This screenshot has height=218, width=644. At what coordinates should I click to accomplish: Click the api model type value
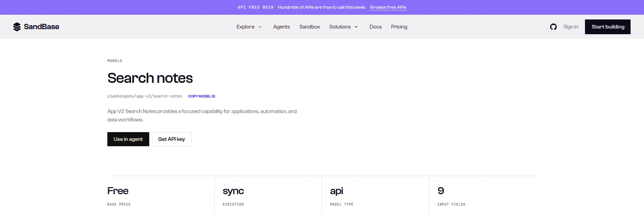[336, 191]
